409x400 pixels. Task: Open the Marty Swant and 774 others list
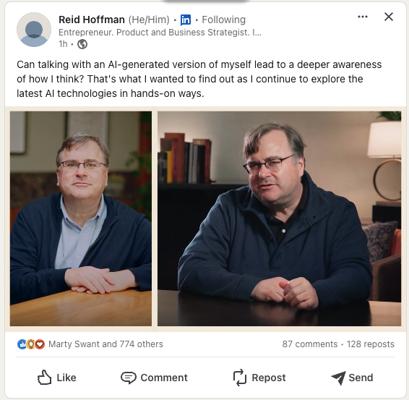[x=106, y=344]
